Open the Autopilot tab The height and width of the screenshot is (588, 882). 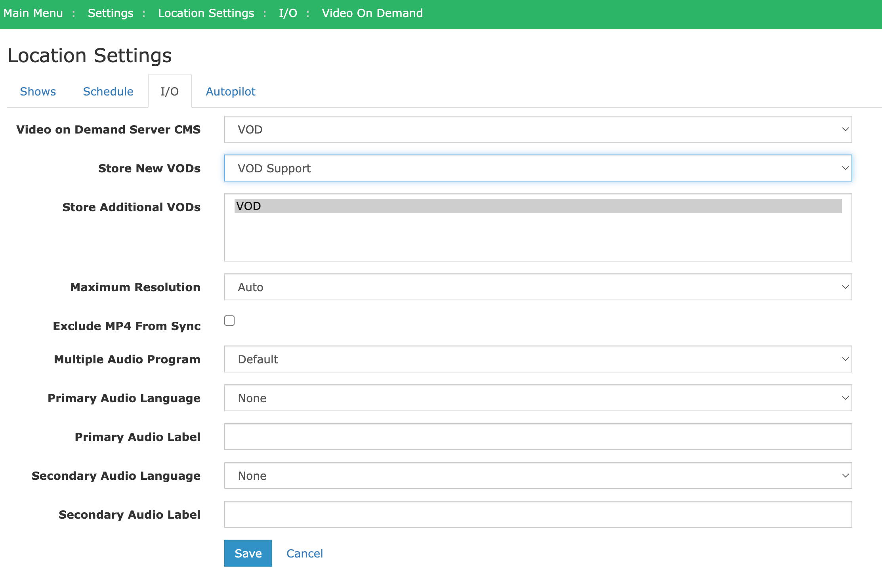pos(231,92)
